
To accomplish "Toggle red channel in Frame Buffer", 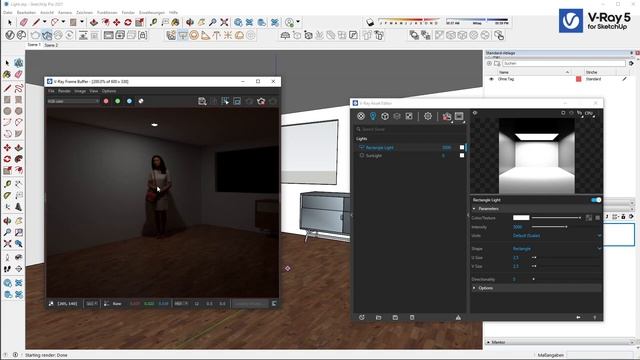I will (x=106, y=101).
